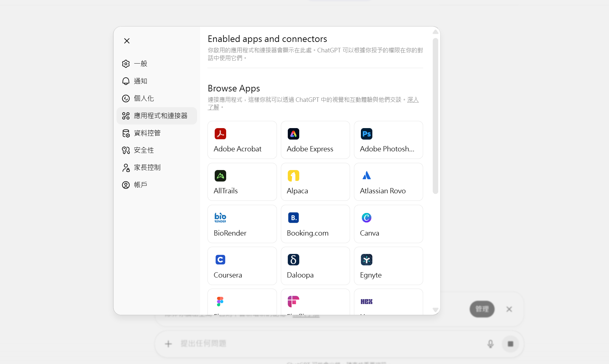Image resolution: width=609 pixels, height=364 pixels.
Task: Select the BioRender app icon
Action: coord(220,218)
